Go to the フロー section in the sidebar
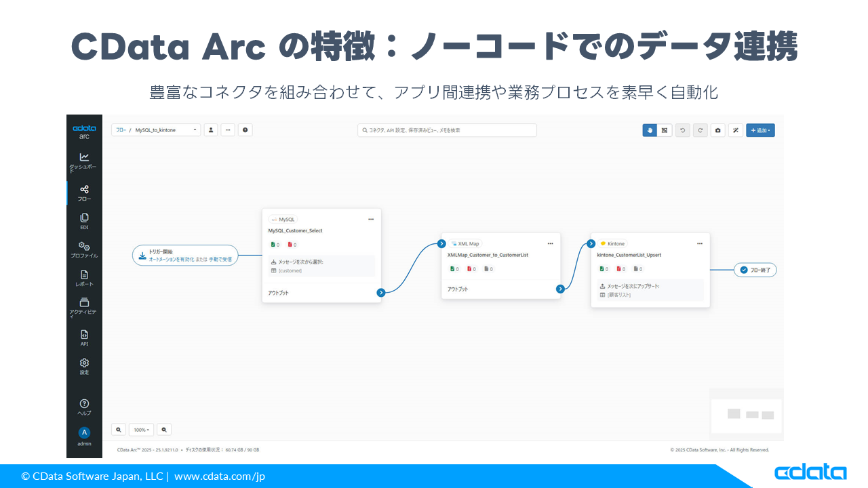 pyautogui.click(x=84, y=193)
